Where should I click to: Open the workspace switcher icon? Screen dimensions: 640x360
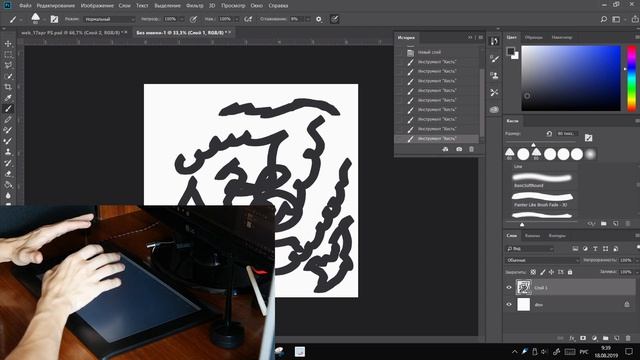[x=616, y=19]
